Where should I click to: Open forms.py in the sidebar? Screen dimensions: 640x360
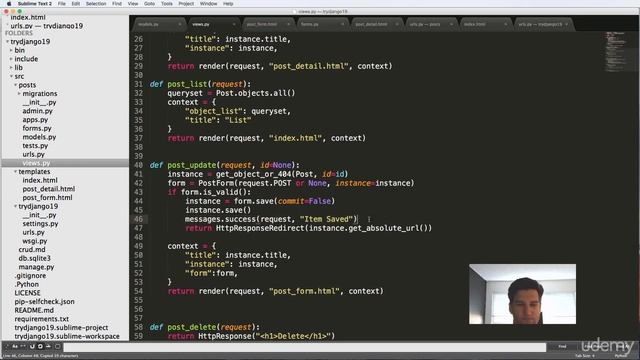tap(37, 128)
